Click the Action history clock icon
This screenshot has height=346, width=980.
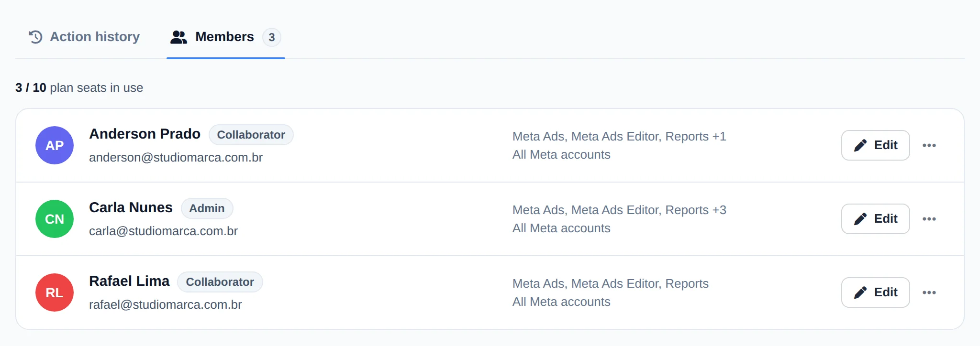point(35,37)
